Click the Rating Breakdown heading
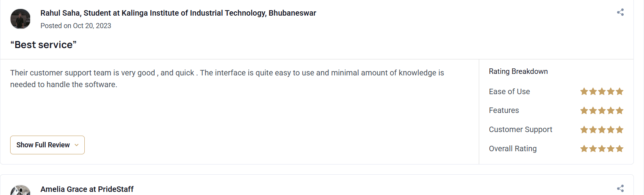644x195 pixels. click(518, 72)
